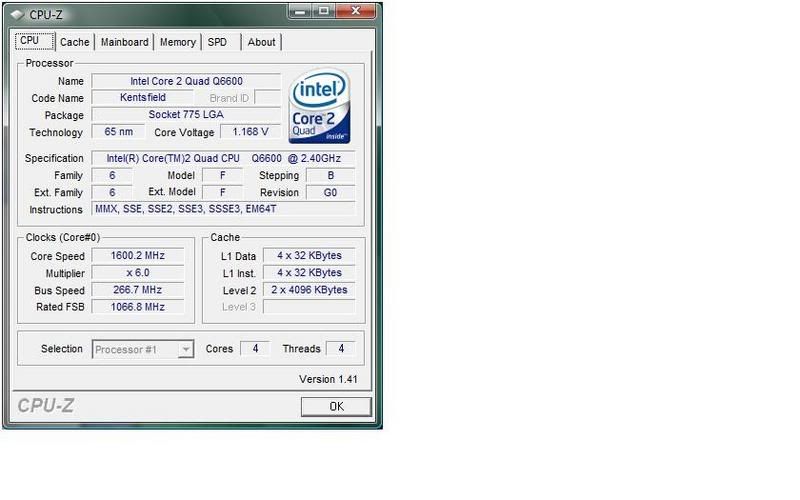Switch to the CPU tab
Image resolution: width=800 pixels, height=500 pixels.
click(x=35, y=41)
